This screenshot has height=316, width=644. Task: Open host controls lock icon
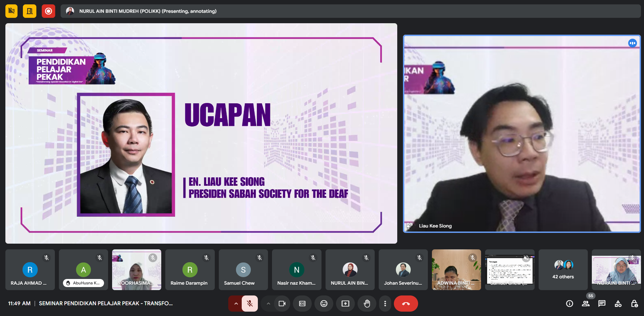coord(634,304)
